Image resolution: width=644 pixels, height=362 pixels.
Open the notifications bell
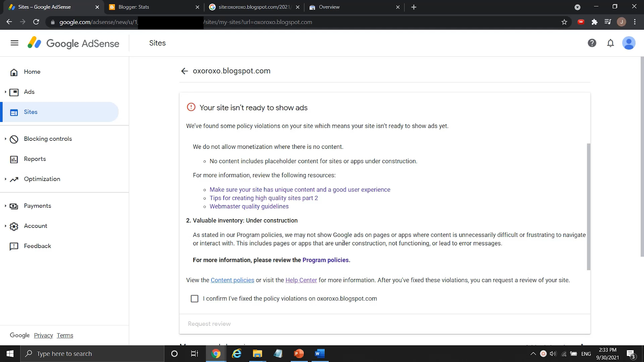[610, 43]
